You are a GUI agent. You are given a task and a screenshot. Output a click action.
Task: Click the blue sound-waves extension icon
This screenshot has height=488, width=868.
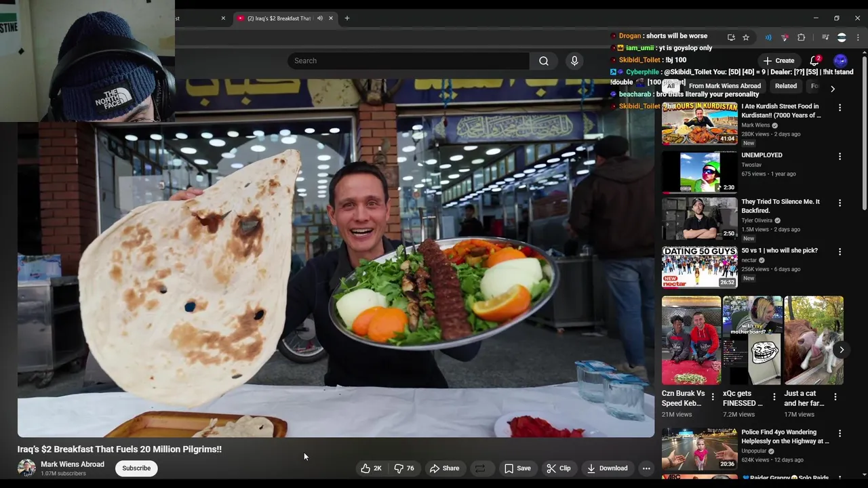point(768,37)
